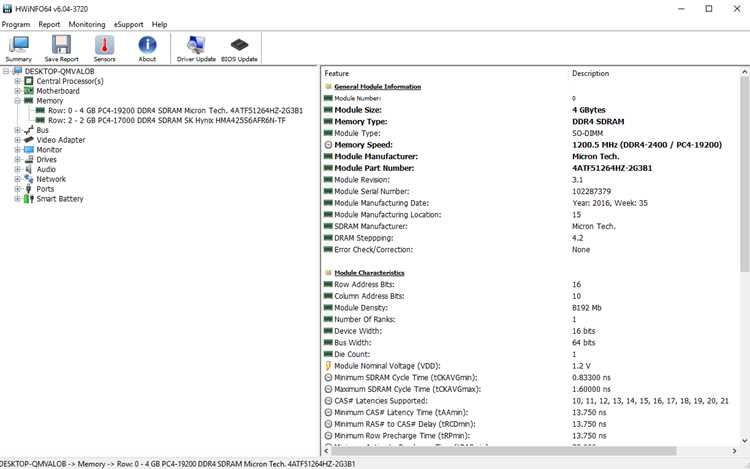Select the Motherboard tree icon
This screenshot has height=469, width=750.
29,91
